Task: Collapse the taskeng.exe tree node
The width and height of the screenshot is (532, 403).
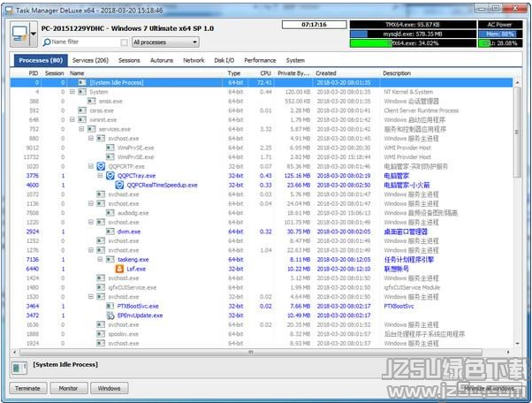Action: [x=100, y=260]
